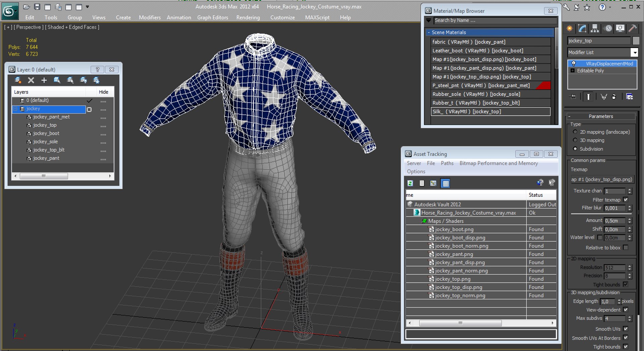This screenshot has height=351, width=644.
Task: Click the Open File folder icon
Action: tap(27, 7)
